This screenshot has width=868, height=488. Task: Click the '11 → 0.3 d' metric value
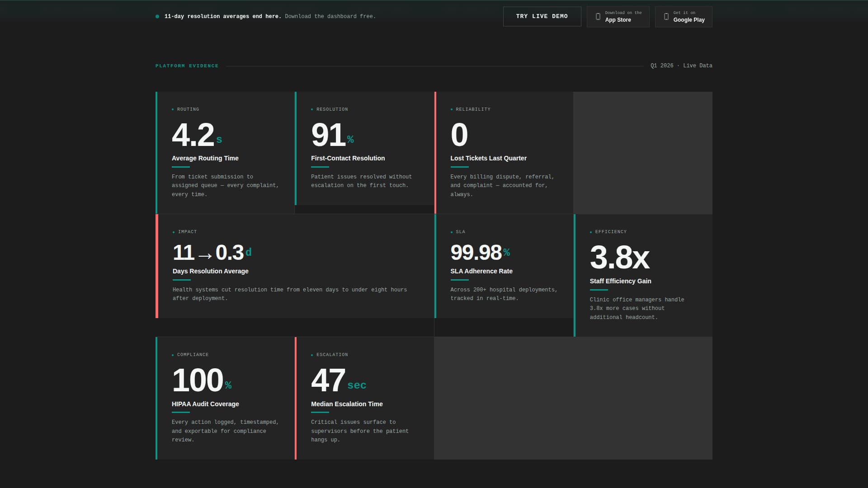212,253
